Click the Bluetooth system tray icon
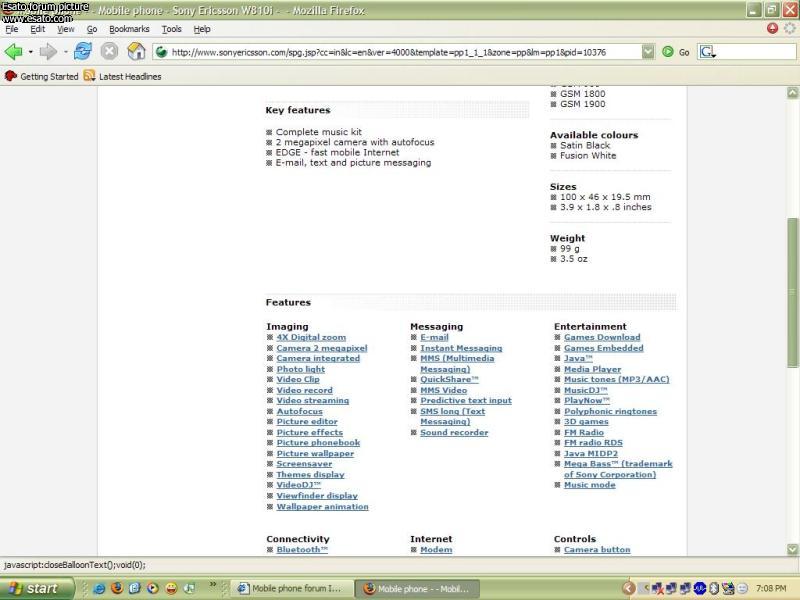 pos(714,588)
